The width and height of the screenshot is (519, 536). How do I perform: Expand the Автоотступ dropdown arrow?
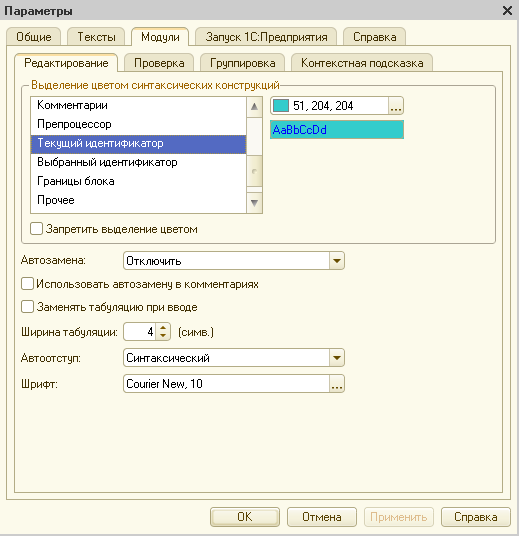(337, 358)
